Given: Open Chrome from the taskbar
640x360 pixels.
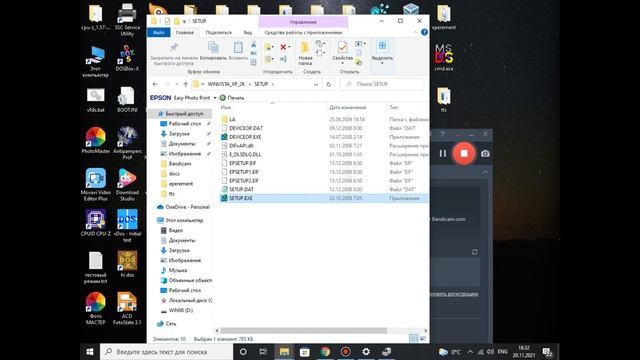Looking at the screenshot, I should coord(325,351).
